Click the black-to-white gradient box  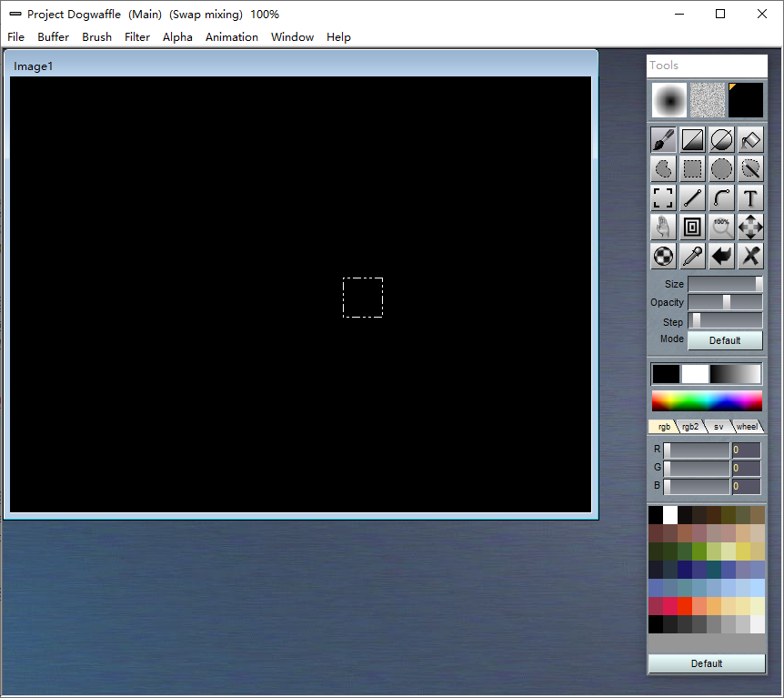pyautogui.click(x=735, y=374)
